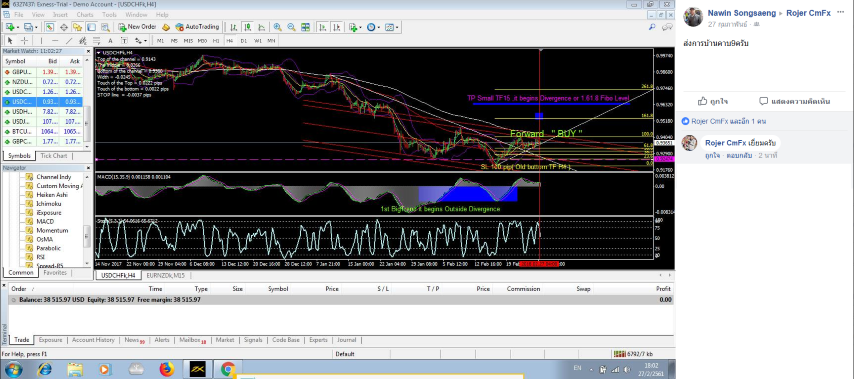The image size is (854, 379).
Task: Toggle the Data Window crosshair icon
Action: tap(64, 27)
